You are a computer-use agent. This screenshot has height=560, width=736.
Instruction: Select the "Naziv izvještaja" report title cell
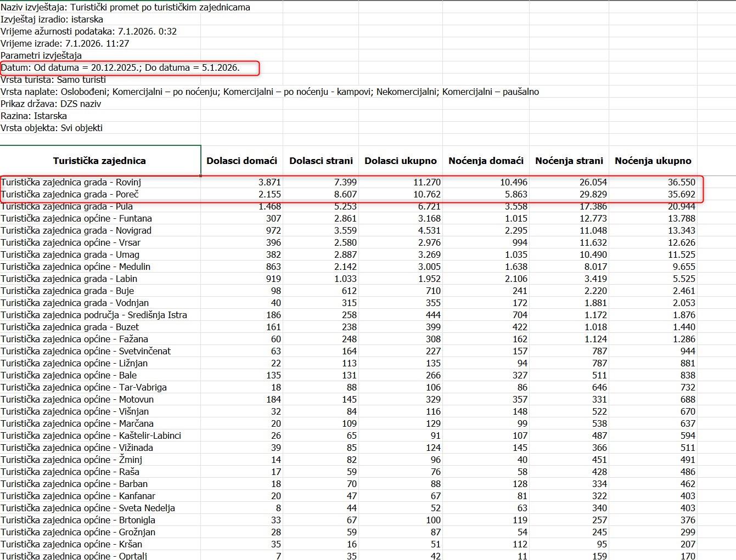pyautogui.click(x=125, y=7)
